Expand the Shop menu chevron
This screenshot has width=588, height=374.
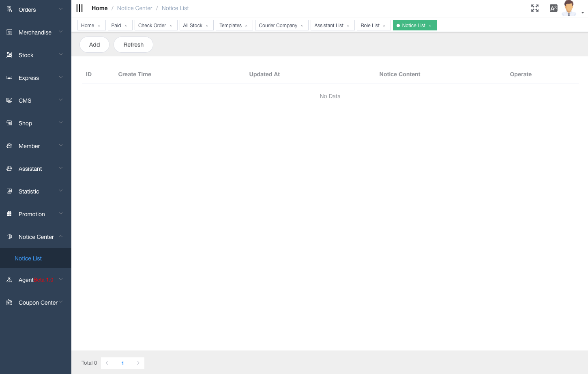click(x=60, y=123)
